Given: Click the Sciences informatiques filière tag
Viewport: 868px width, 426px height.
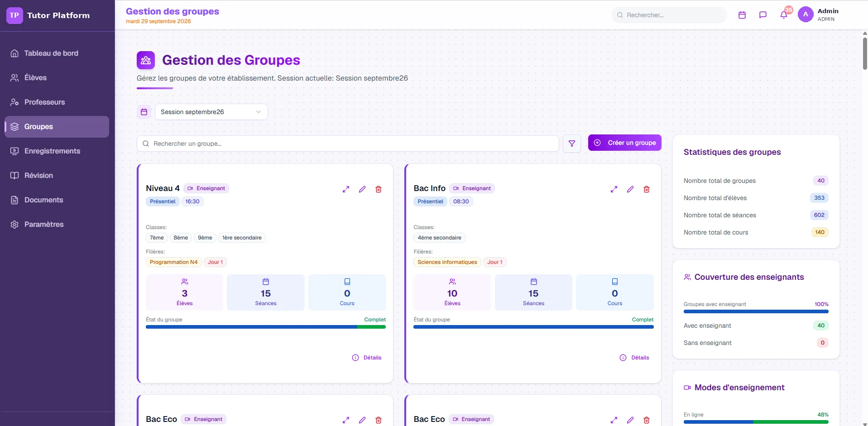Looking at the screenshot, I should [447, 262].
